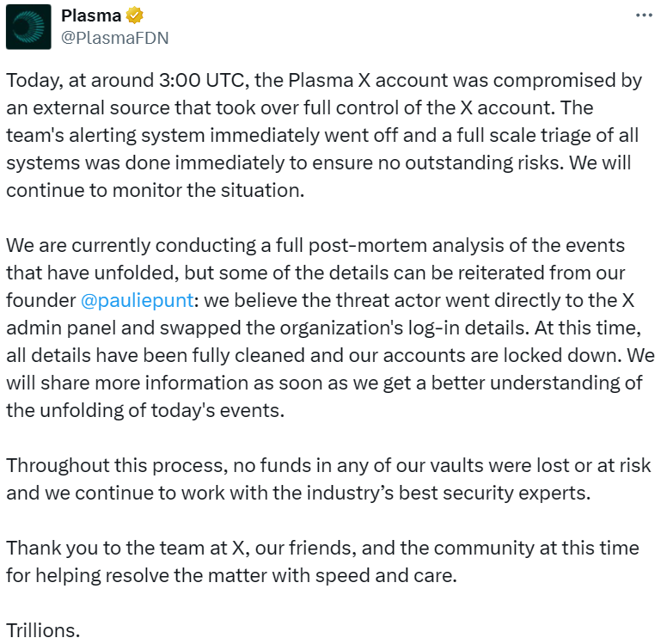The image size is (661, 644).
Task: Click the "Trillions." closing line
Action: 43,629
